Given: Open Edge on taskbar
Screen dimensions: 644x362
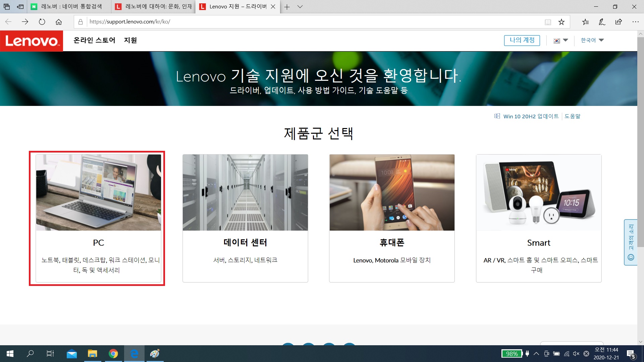Looking at the screenshot, I should tap(134, 354).
